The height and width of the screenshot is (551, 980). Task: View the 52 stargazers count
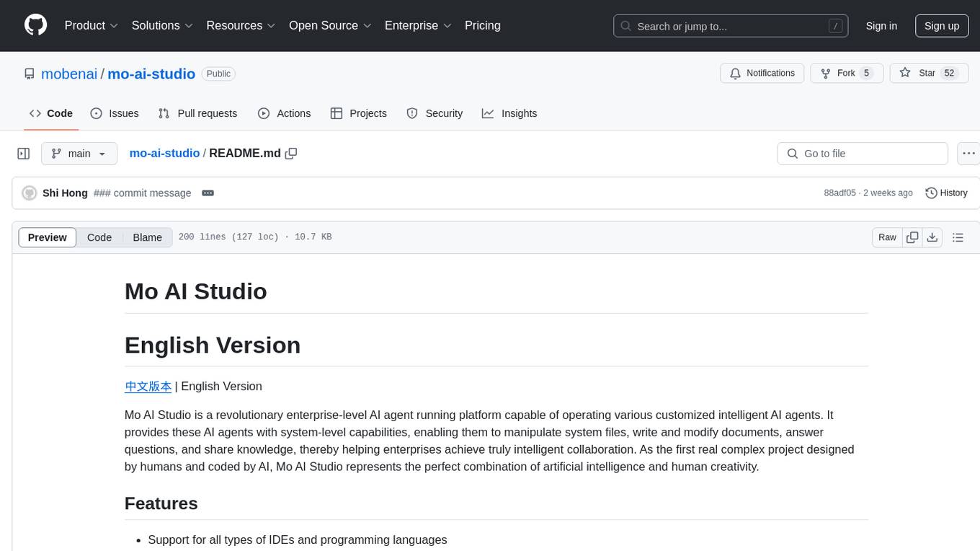pos(949,74)
